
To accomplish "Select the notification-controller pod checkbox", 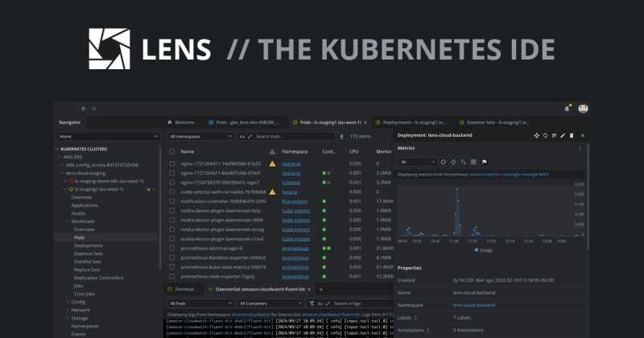I will (x=171, y=200).
